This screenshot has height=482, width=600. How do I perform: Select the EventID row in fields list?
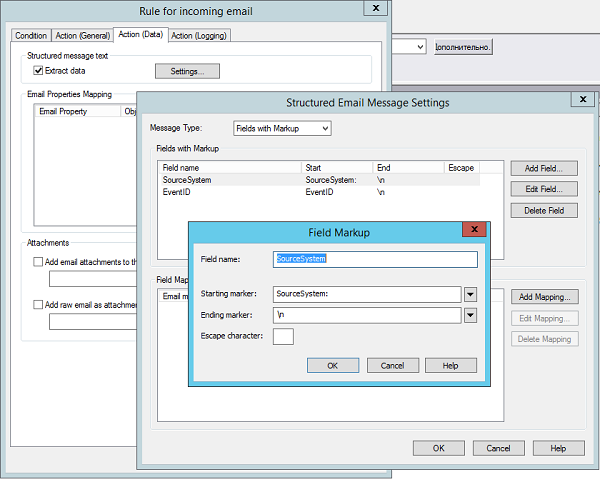(319, 192)
